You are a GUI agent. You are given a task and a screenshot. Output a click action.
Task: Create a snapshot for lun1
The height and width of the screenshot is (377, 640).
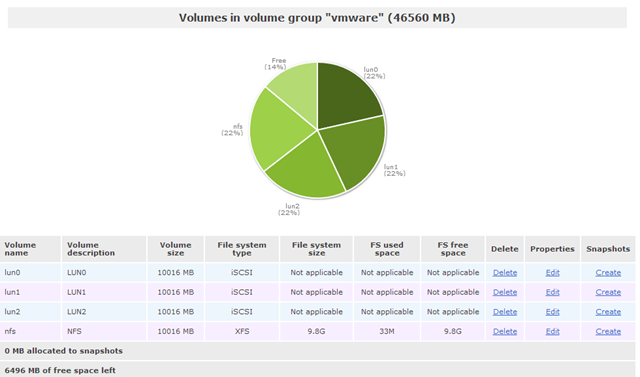coord(608,292)
